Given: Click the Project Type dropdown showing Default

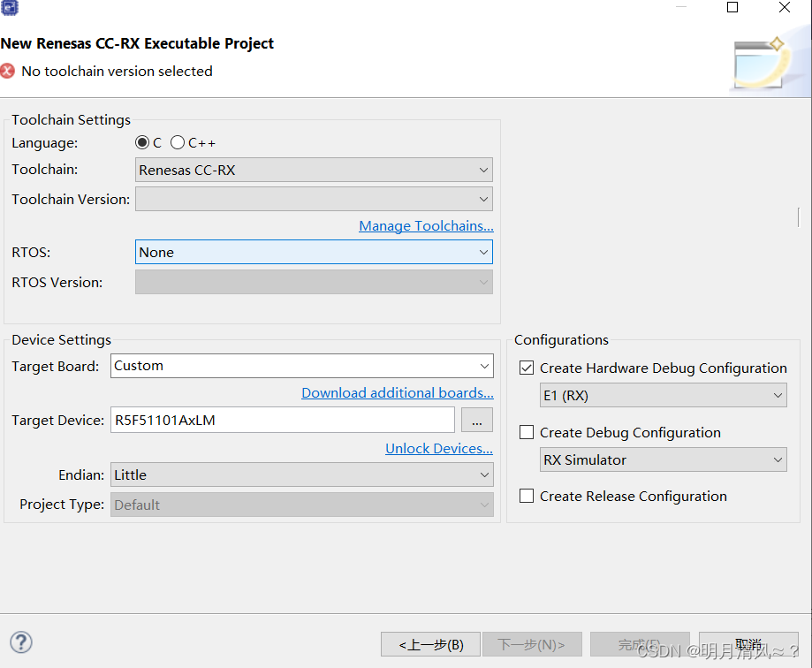Looking at the screenshot, I should [302, 505].
